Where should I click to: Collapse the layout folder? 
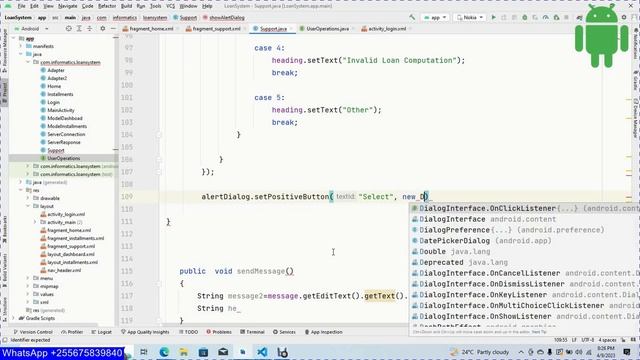click(28, 206)
